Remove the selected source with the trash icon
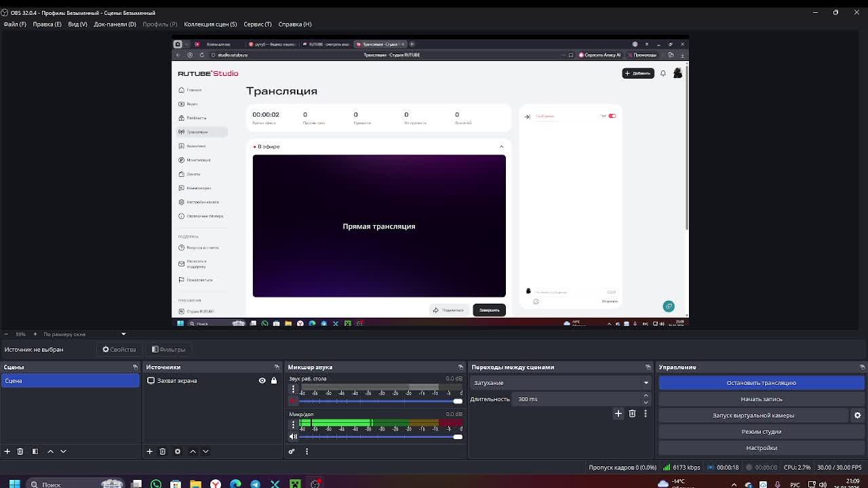This screenshot has width=868, height=488. click(x=163, y=451)
